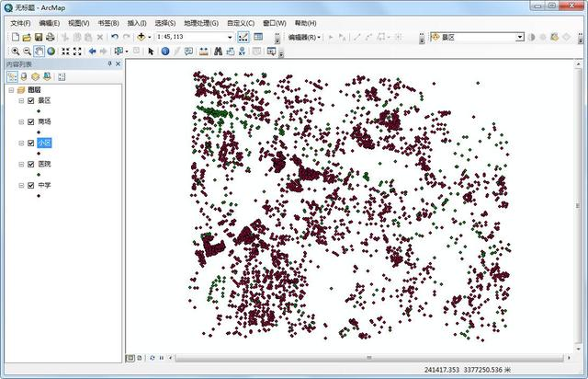Viewport: 588px width, 379px height.
Task: Select the 小区 layer name
Action: (44, 144)
